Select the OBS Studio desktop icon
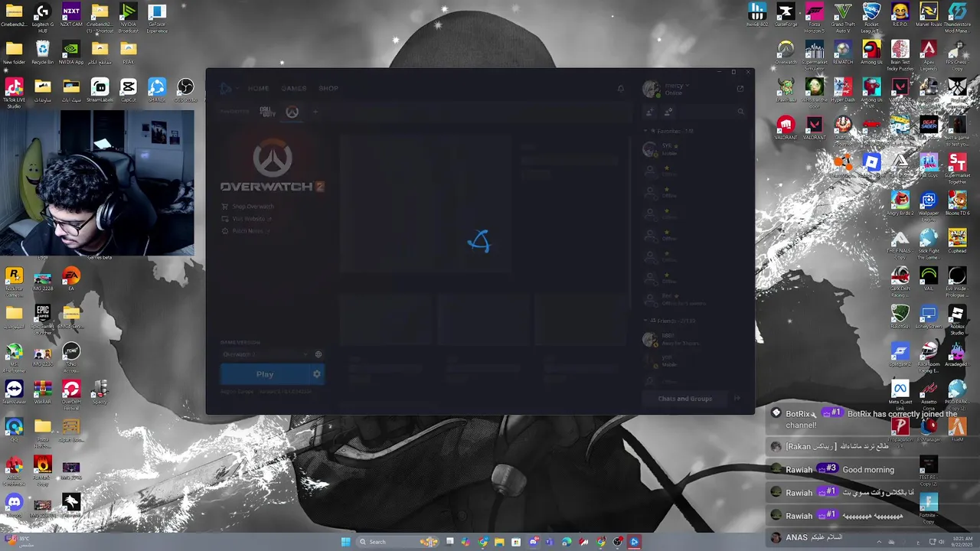The height and width of the screenshot is (551, 980). coord(185,90)
